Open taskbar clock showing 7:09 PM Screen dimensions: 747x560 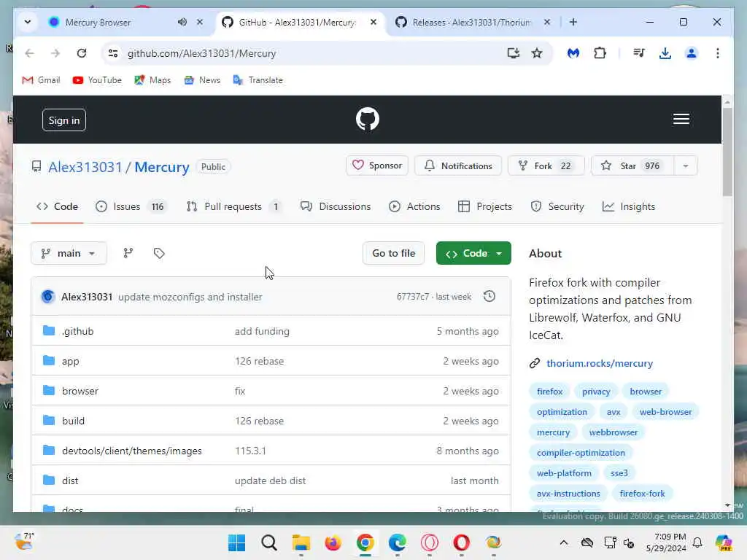coord(666,542)
